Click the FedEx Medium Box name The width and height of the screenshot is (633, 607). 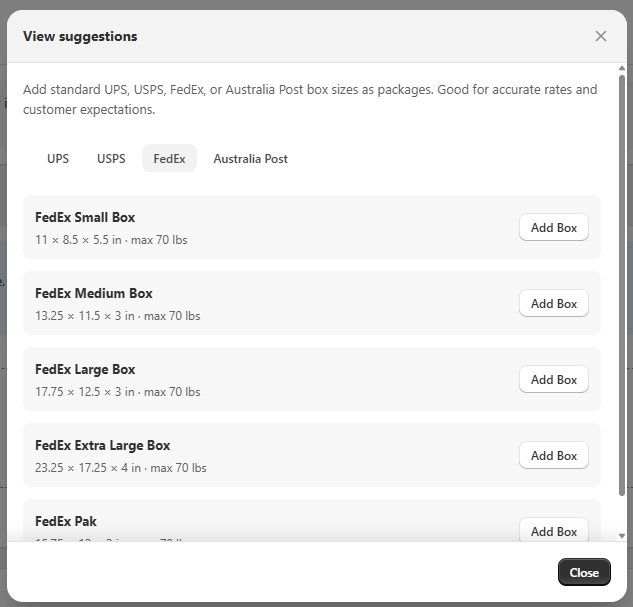[x=94, y=294]
